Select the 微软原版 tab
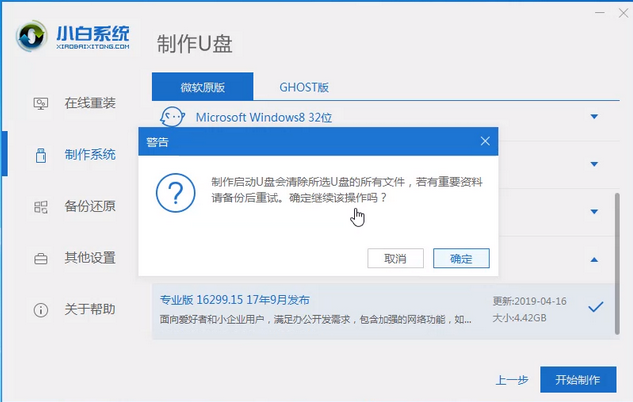 click(x=203, y=86)
